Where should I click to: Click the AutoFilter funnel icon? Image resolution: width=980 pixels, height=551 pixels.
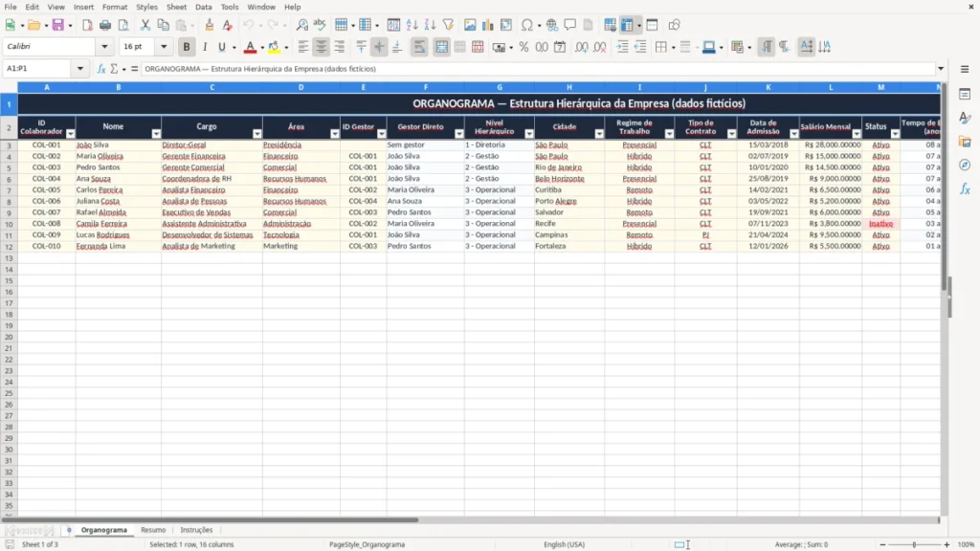click(x=448, y=25)
